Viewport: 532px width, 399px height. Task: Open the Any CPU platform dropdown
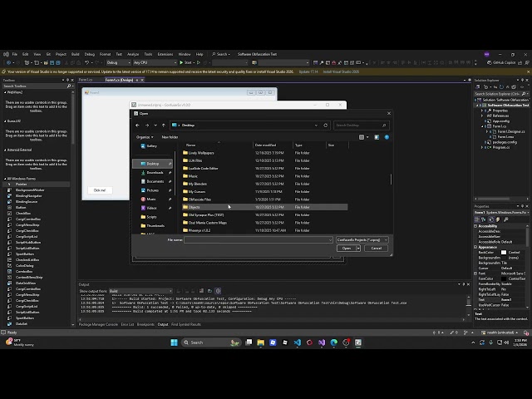(155, 63)
